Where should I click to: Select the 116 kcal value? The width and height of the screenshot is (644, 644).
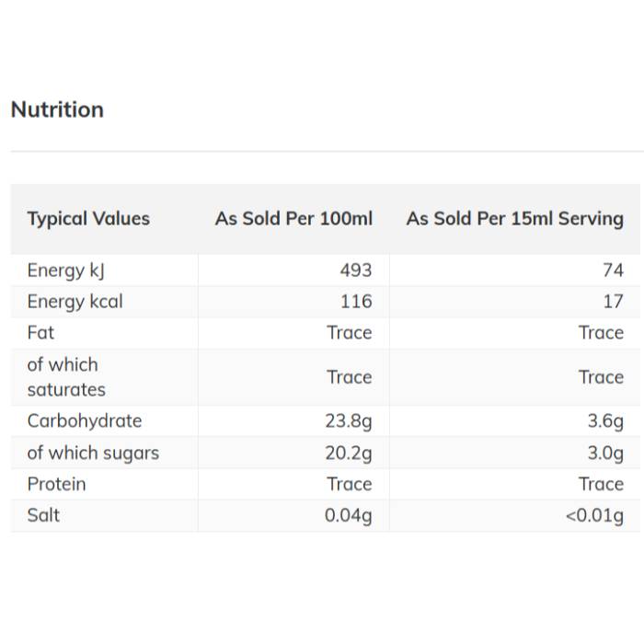click(356, 302)
